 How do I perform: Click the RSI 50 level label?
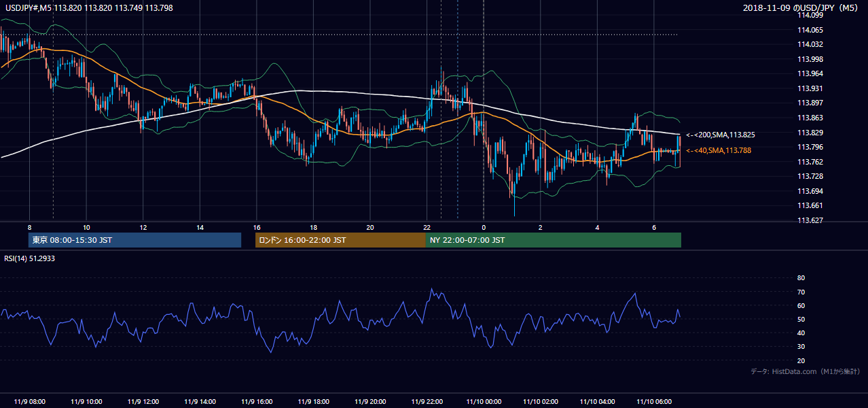pyautogui.click(x=801, y=320)
